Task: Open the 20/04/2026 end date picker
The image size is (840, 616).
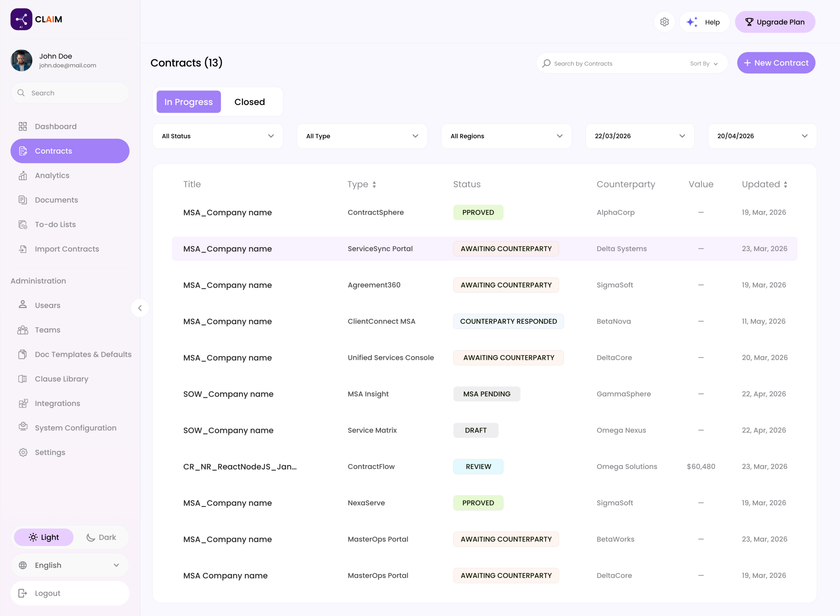Action: [762, 136]
